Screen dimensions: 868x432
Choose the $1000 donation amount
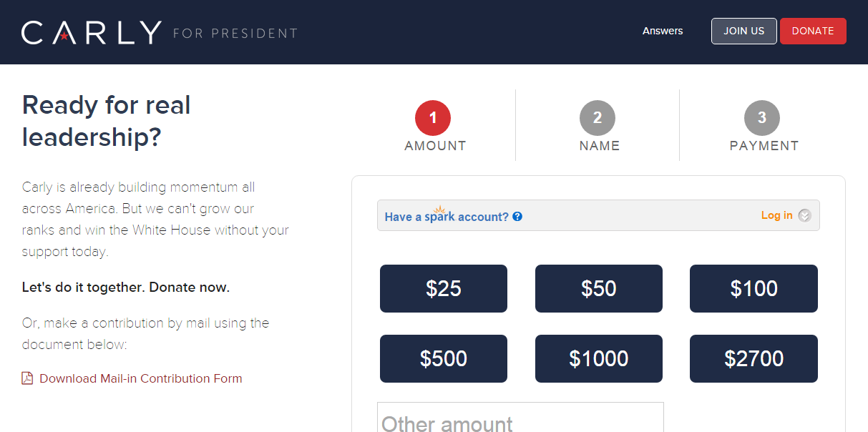pyautogui.click(x=599, y=358)
